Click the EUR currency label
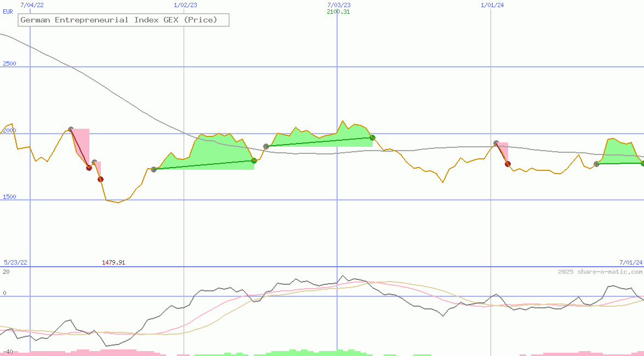 (x=8, y=12)
